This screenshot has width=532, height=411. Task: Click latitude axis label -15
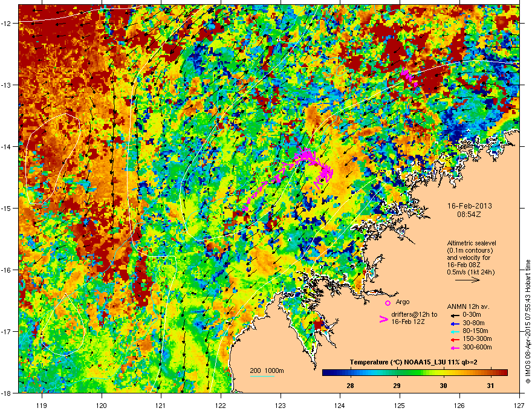7,208
